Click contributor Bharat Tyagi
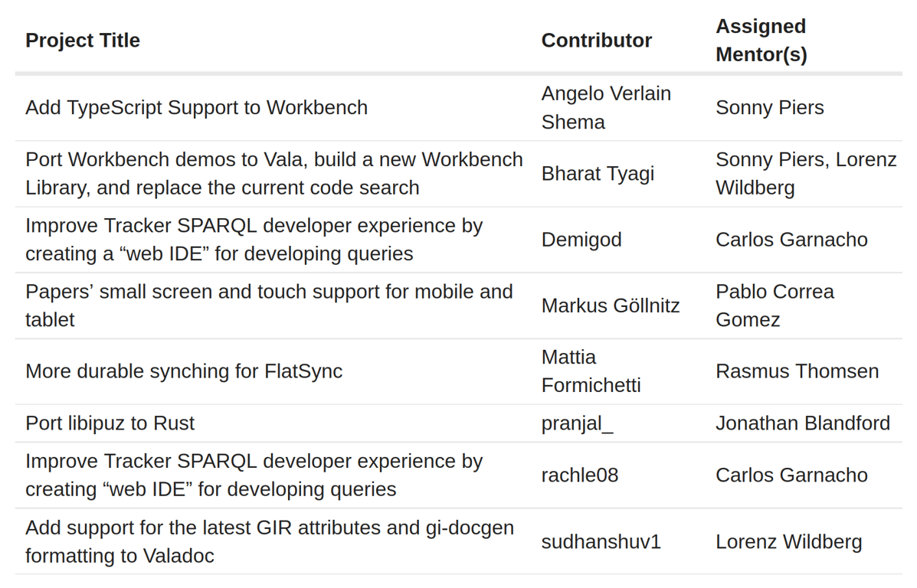 (598, 174)
